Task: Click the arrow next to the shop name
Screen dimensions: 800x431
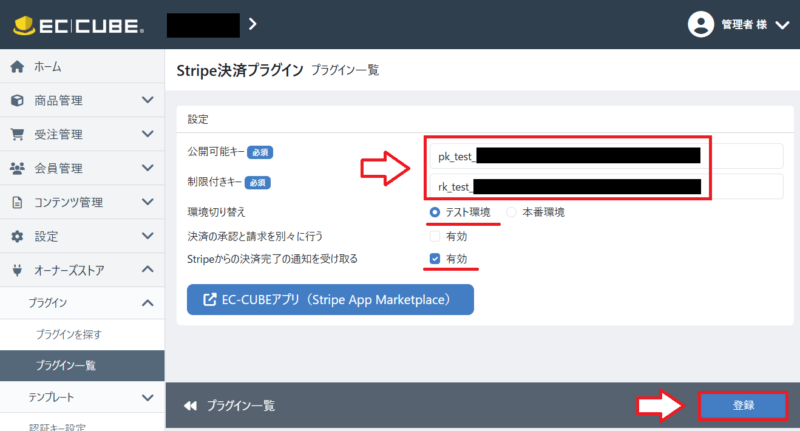Action: (253, 24)
